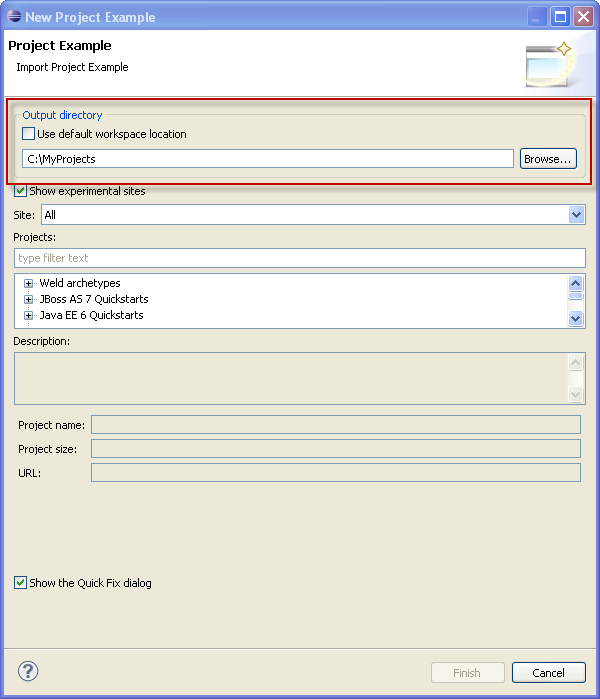Open the Site dropdown
Image resolution: width=600 pixels, height=699 pixels.
576,215
